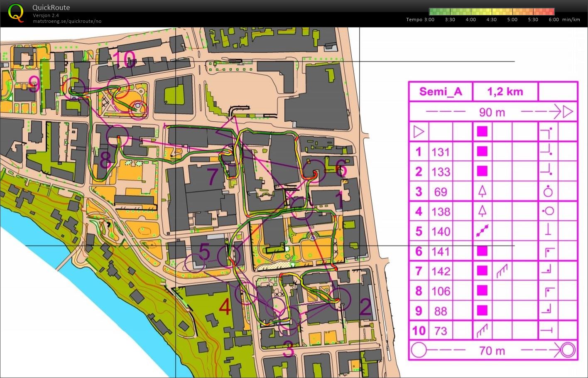Image resolution: width=588 pixels, height=378 pixels.
Task: Click corner symbol in control 6 row
Action: [549, 251]
